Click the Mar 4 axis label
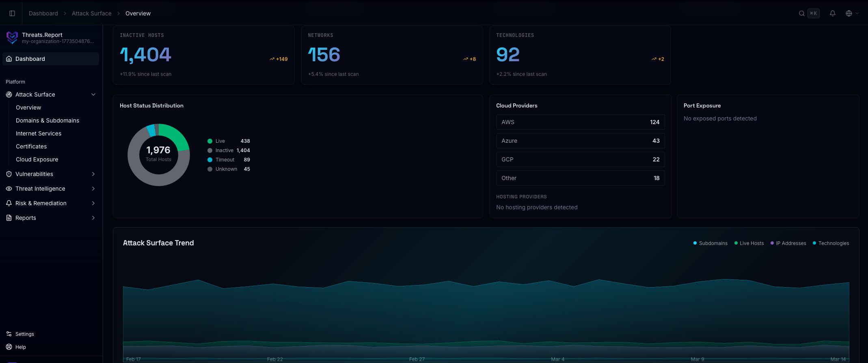868x363 pixels. 557,359
